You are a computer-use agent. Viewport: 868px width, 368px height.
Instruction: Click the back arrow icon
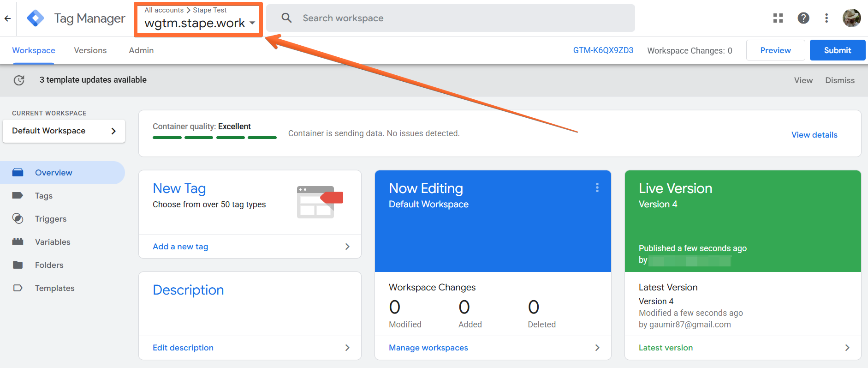[7, 18]
